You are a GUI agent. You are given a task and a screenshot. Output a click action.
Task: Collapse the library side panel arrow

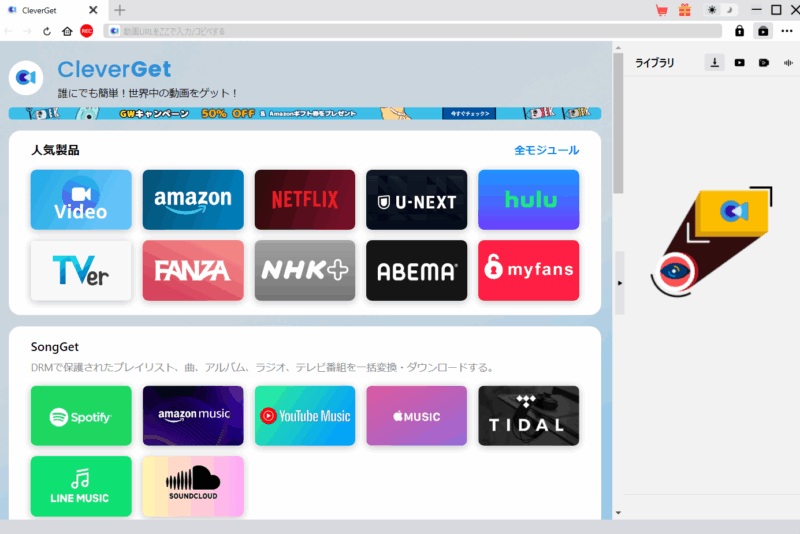(619, 283)
